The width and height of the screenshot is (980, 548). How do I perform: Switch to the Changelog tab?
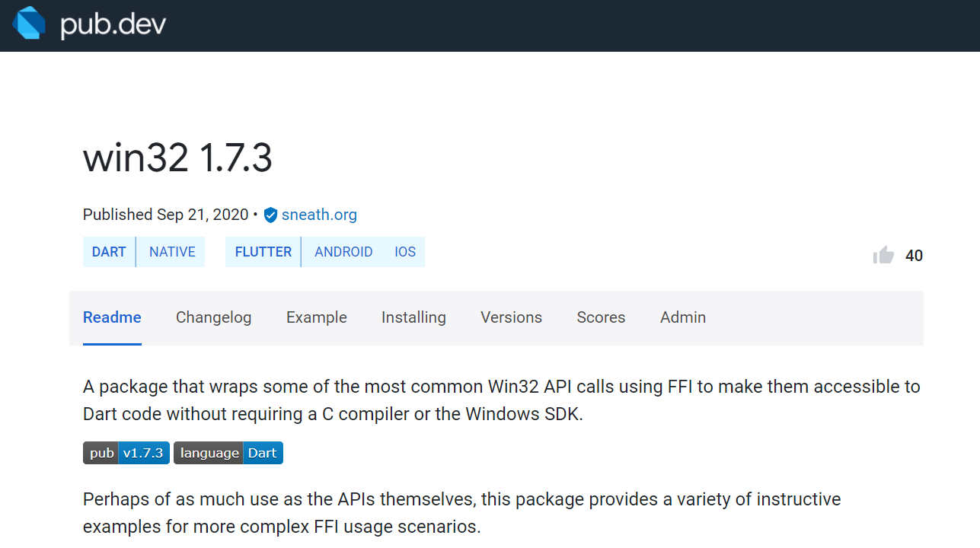click(213, 317)
